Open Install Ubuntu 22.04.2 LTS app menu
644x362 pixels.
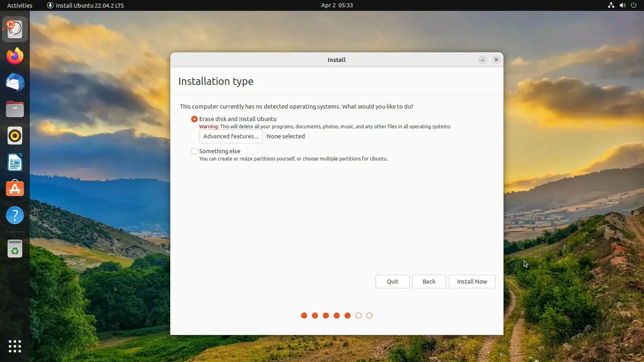tap(85, 5)
